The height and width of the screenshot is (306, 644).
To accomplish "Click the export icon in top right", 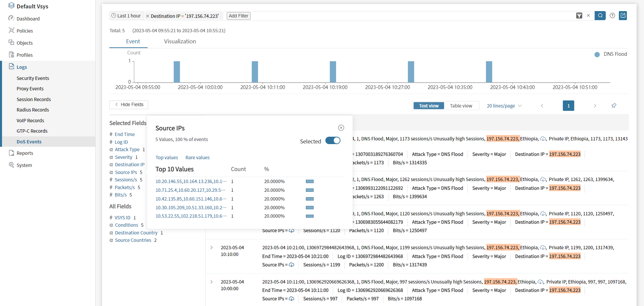I will [623, 15].
